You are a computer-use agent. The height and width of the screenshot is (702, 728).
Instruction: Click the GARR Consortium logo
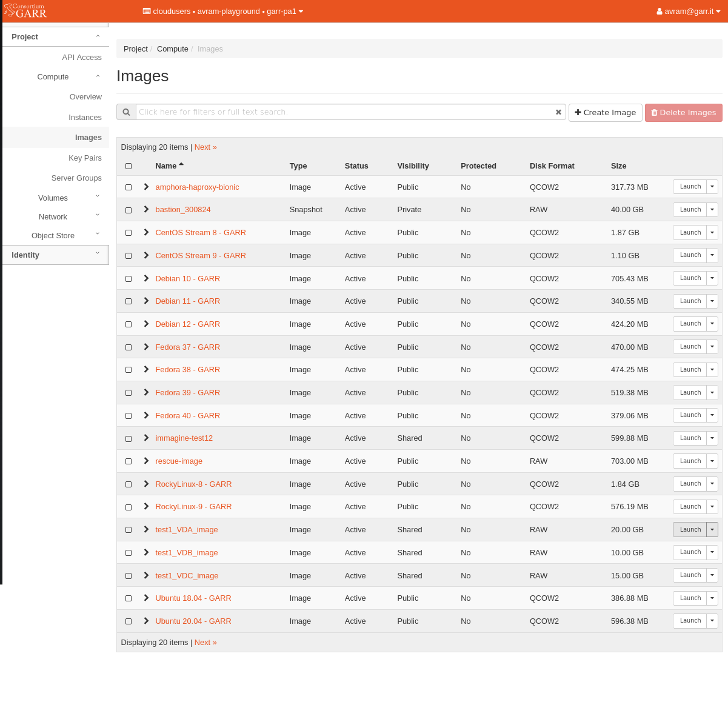pyautogui.click(x=25, y=11)
